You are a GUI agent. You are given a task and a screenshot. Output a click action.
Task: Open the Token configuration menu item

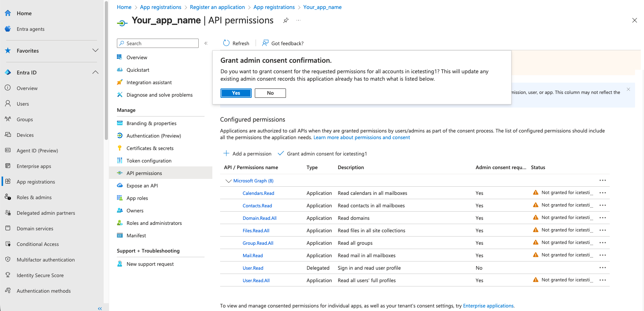click(149, 161)
